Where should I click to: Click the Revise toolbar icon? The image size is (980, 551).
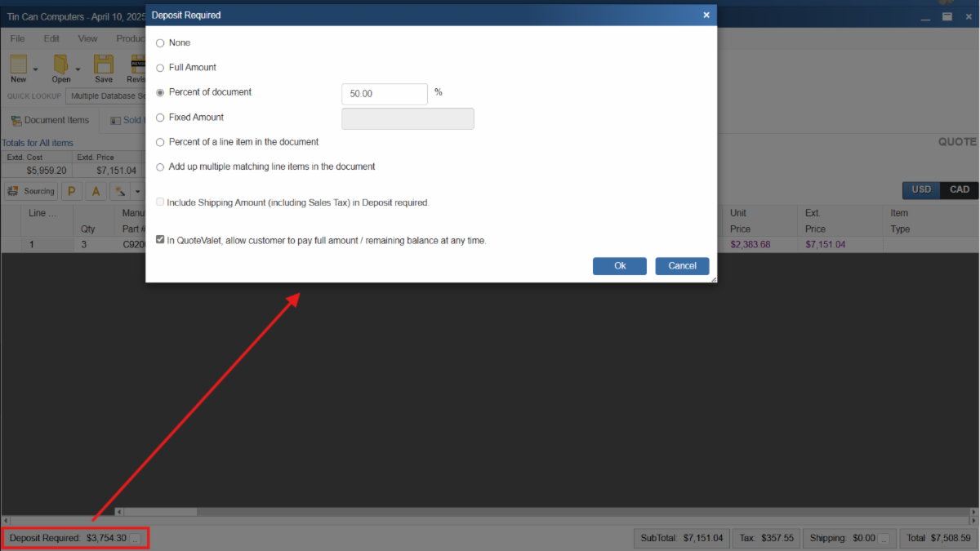tap(137, 64)
